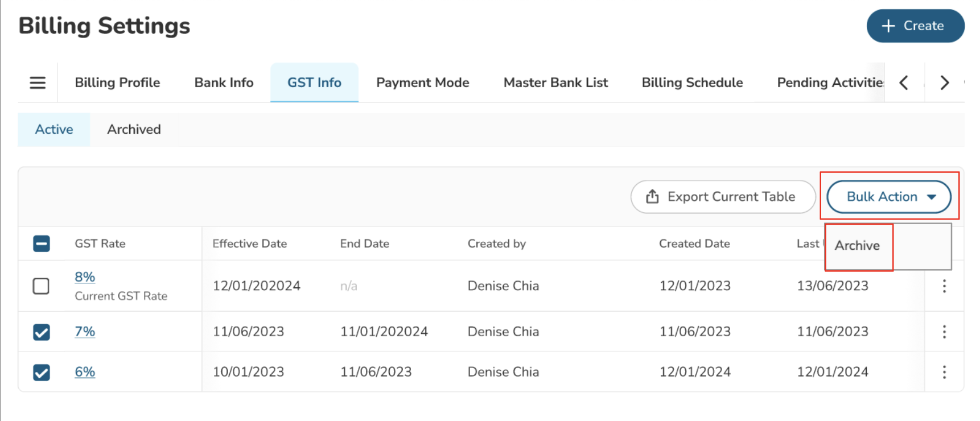The image size is (980, 421).
Task: Open the three-dot menu for 8% row
Action: pyautogui.click(x=944, y=286)
